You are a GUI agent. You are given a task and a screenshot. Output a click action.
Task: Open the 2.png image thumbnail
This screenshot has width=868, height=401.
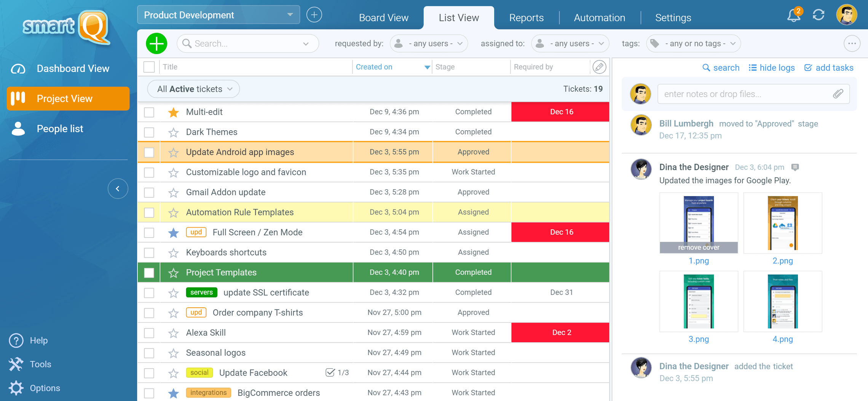(782, 223)
